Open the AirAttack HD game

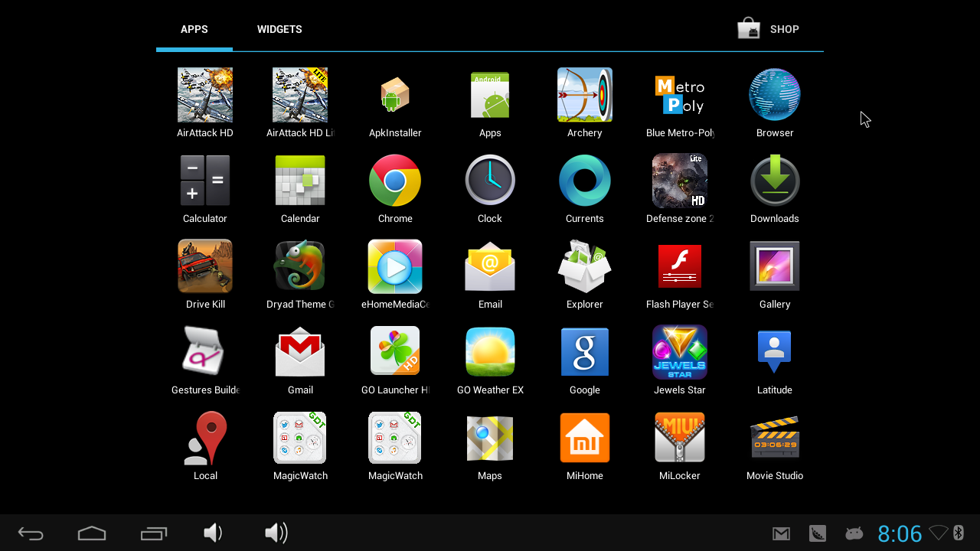pos(205,95)
